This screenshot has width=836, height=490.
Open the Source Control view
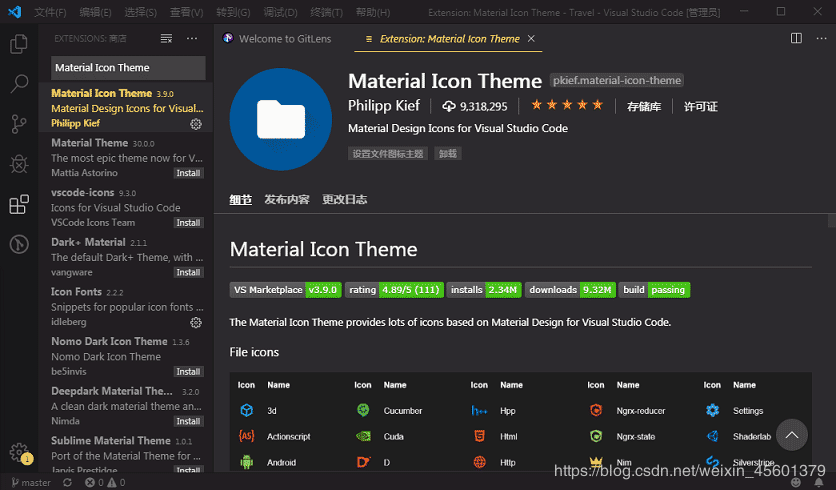click(x=18, y=124)
